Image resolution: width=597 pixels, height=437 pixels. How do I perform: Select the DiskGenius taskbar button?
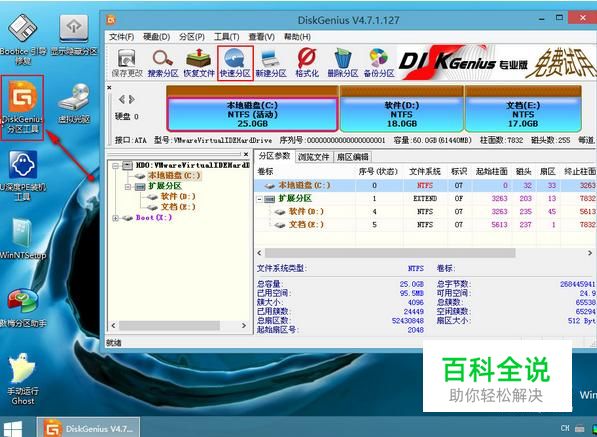point(88,427)
